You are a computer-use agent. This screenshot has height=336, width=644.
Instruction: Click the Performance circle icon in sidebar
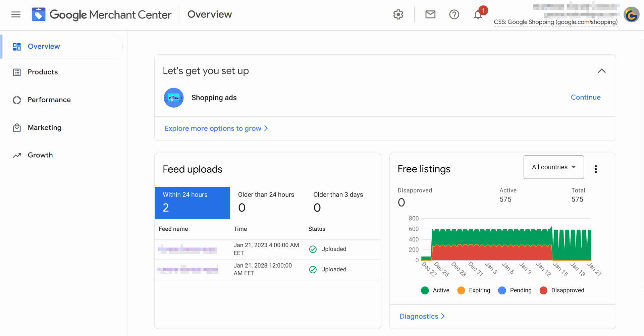(17, 100)
